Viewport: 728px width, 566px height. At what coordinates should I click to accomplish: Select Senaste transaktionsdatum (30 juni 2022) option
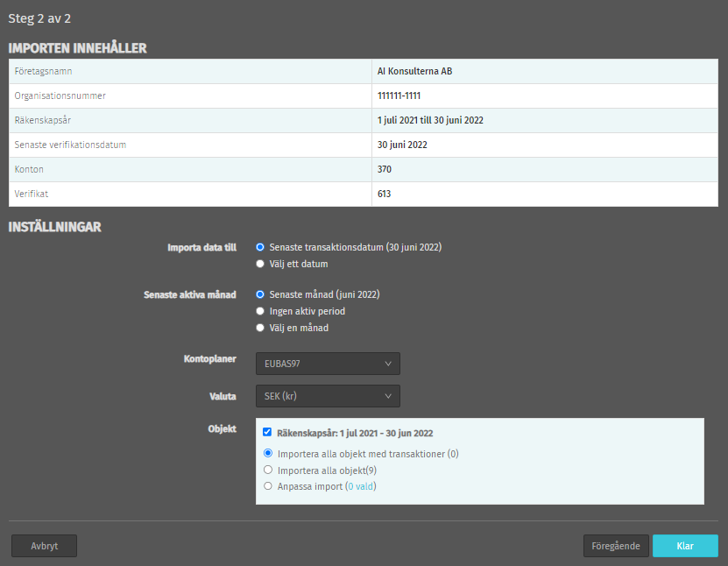pyautogui.click(x=260, y=247)
